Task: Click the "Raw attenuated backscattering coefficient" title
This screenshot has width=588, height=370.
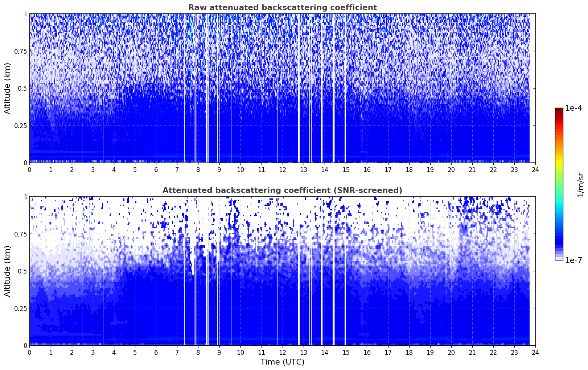Action: (282, 8)
